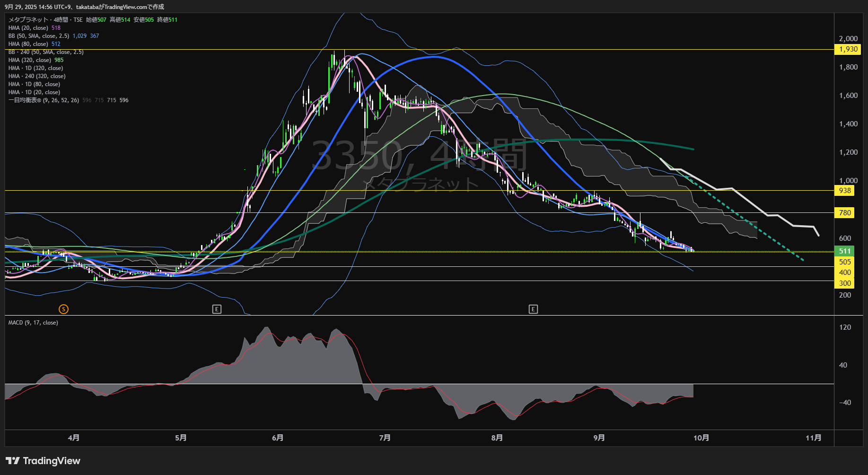Click the MACD axis value 40
This screenshot has height=475, width=868.
click(843, 365)
